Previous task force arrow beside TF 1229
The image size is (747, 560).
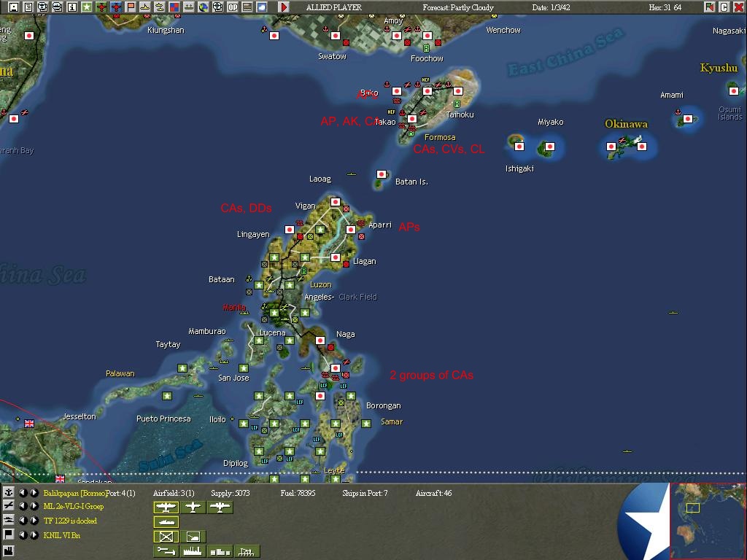(23, 521)
